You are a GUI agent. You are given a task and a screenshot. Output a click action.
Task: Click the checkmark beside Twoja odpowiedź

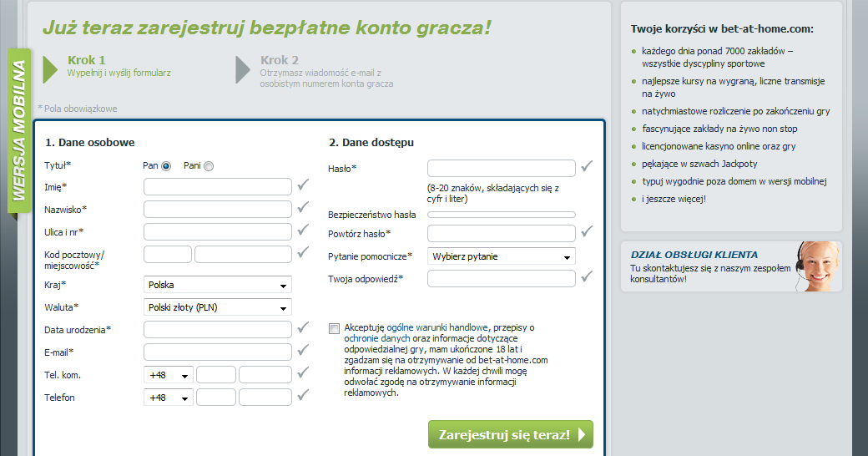587,276
